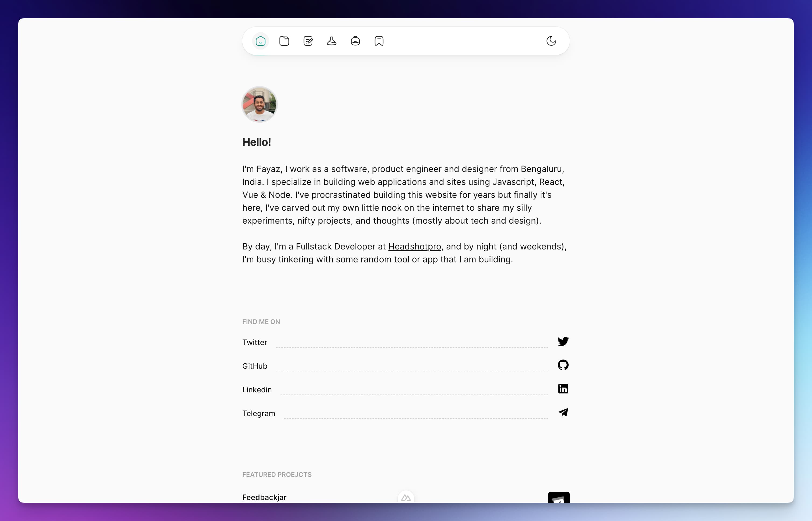Go to the notes pencil icon
812x521 pixels.
click(308, 41)
